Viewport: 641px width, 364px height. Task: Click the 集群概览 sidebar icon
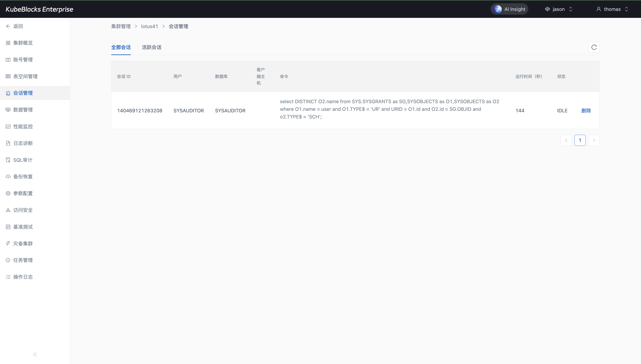(8, 43)
